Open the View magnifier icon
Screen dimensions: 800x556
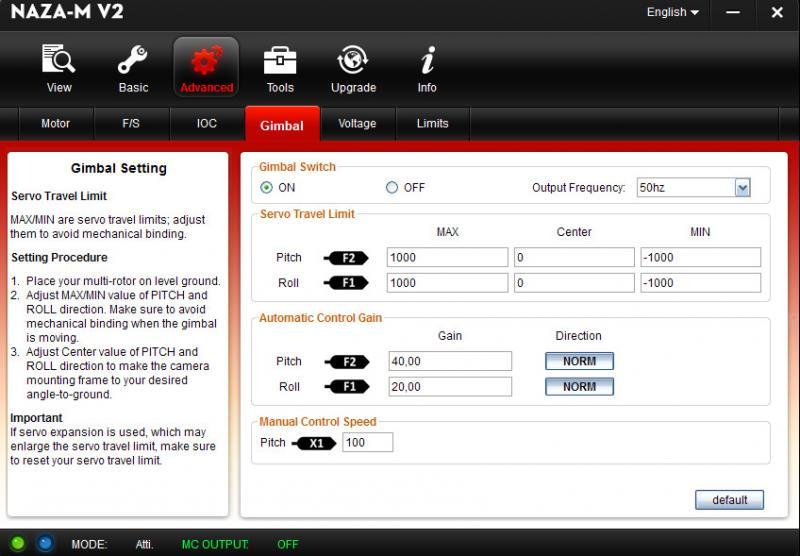click(x=59, y=62)
